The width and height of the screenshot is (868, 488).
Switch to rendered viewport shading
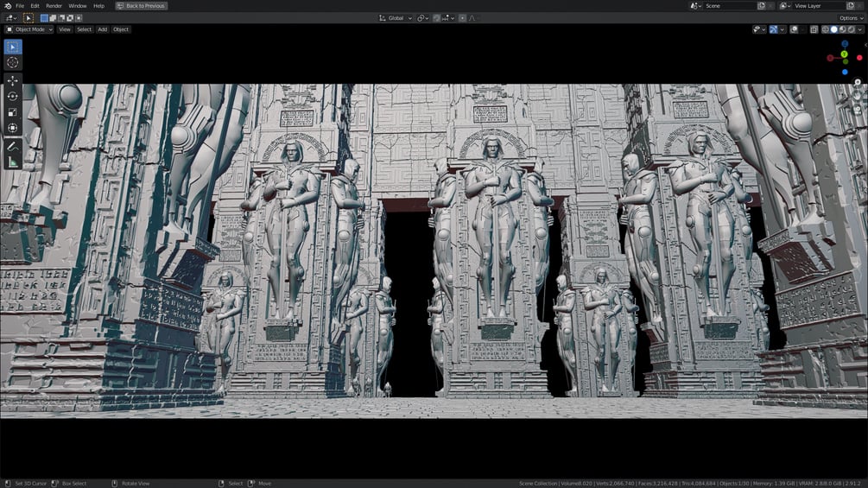[851, 29]
